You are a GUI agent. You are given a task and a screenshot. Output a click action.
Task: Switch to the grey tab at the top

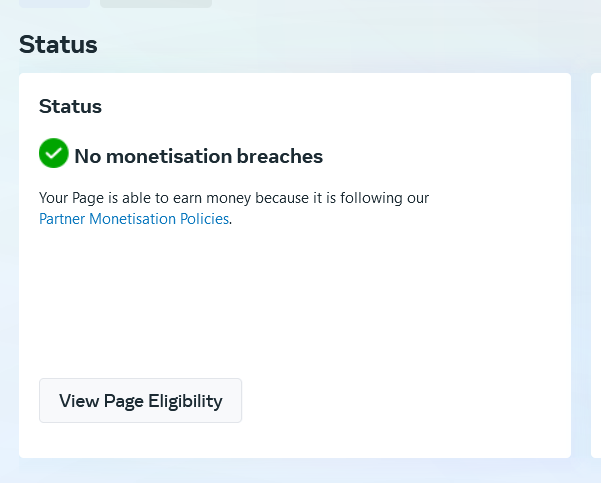pyautogui.click(x=155, y=3)
